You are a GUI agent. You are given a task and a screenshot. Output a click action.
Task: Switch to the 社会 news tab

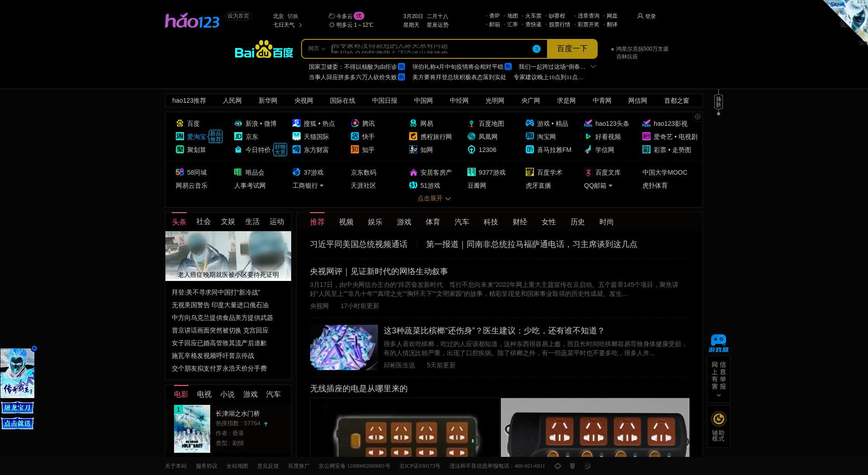pyautogui.click(x=203, y=222)
